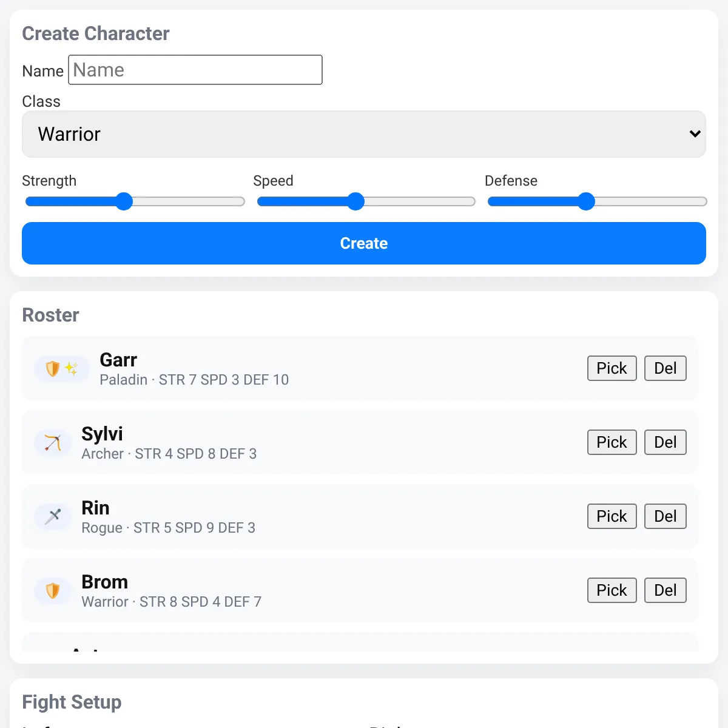728x728 pixels.
Task: Delete Garr from the roster
Action: (x=665, y=368)
